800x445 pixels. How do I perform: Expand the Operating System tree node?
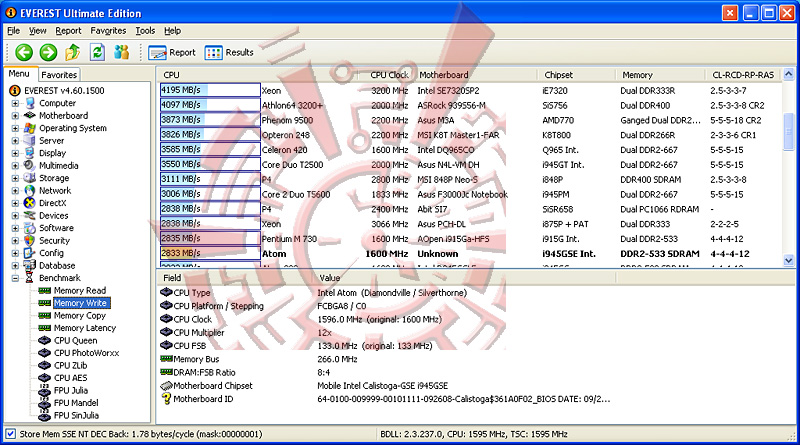pyautogui.click(x=15, y=128)
